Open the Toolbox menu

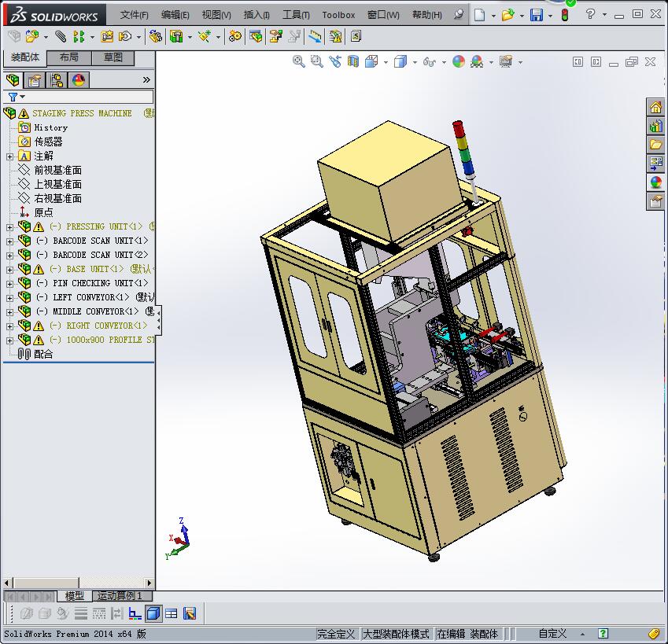(x=338, y=15)
